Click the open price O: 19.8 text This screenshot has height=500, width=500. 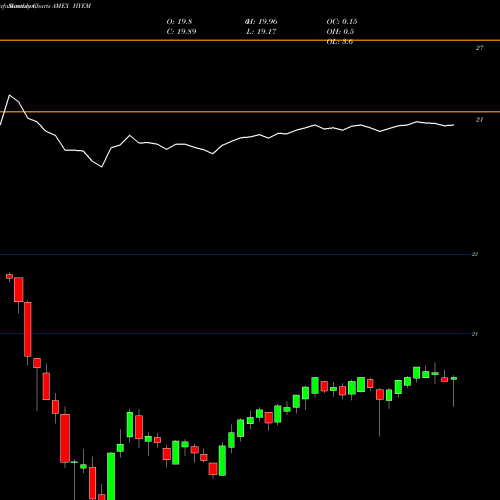click(x=179, y=22)
